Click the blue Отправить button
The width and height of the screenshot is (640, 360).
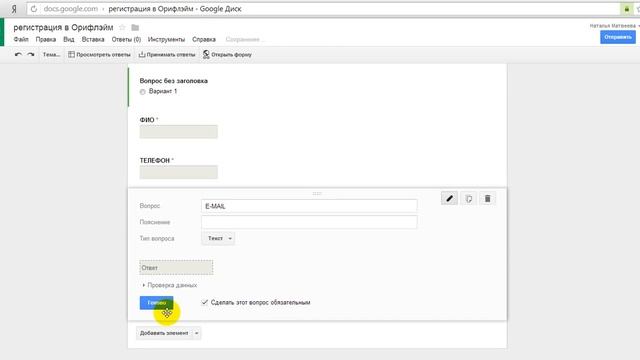click(x=618, y=37)
